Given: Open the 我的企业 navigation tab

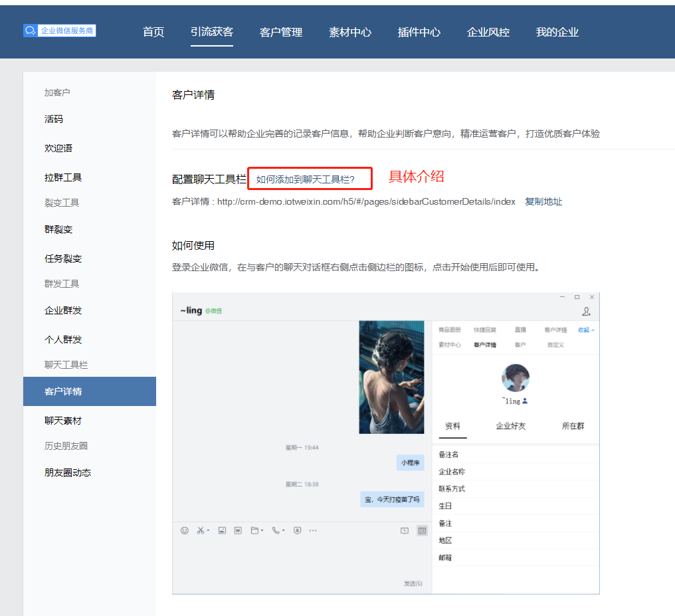Looking at the screenshot, I should (557, 33).
